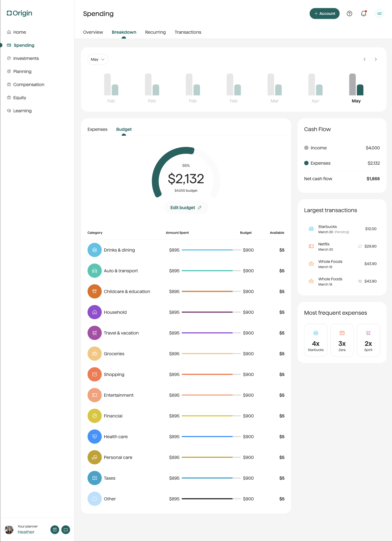The width and height of the screenshot is (392, 542).
Task: Open the help question mark icon
Action: click(x=349, y=14)
